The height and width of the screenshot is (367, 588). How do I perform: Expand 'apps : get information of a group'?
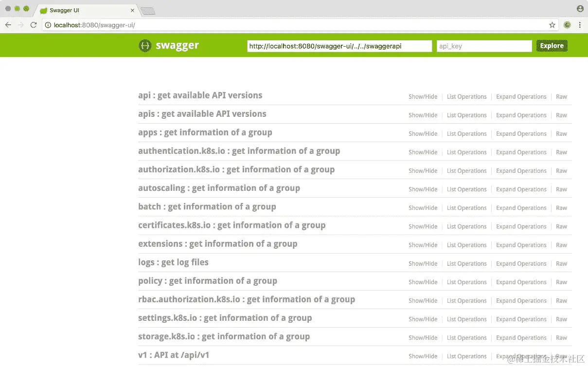click(x=205, y=132)
